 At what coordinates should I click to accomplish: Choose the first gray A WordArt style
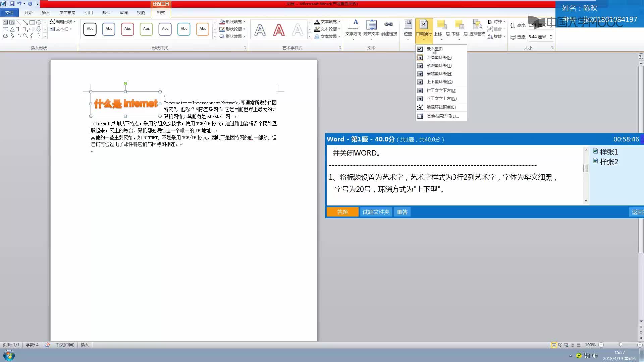point(260,30)
